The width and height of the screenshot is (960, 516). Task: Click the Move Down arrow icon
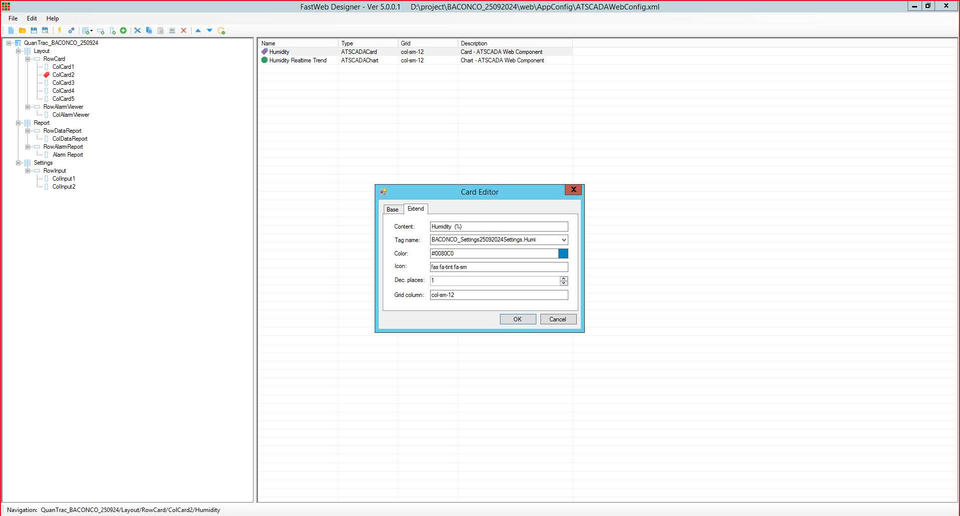click(x=209, y=31)
